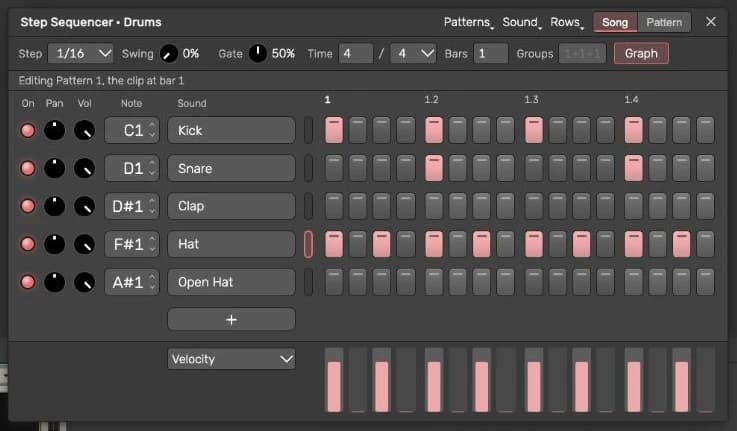Open the Step size 1/16 dropdown
This screenshot has width=737, height=431.
click(81, 54)
